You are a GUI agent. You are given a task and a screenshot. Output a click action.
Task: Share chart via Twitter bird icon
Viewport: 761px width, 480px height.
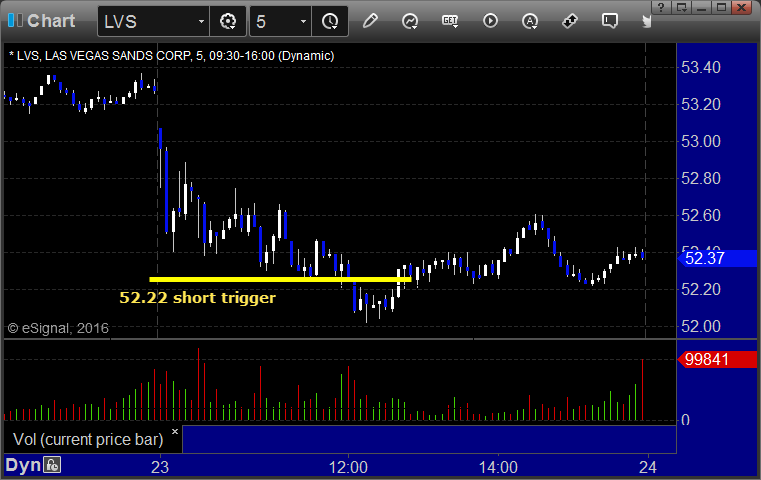(646, 21)
